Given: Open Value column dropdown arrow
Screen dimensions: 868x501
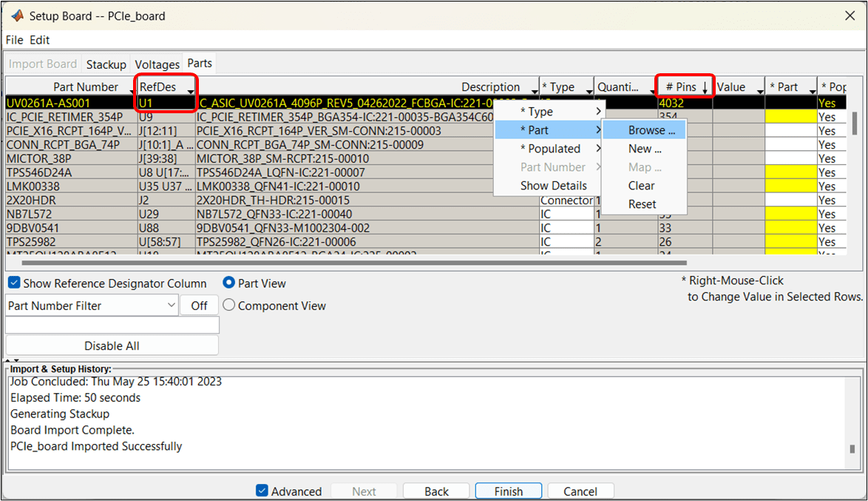Looking at the screenshot, I should click(x=760, y=91).
